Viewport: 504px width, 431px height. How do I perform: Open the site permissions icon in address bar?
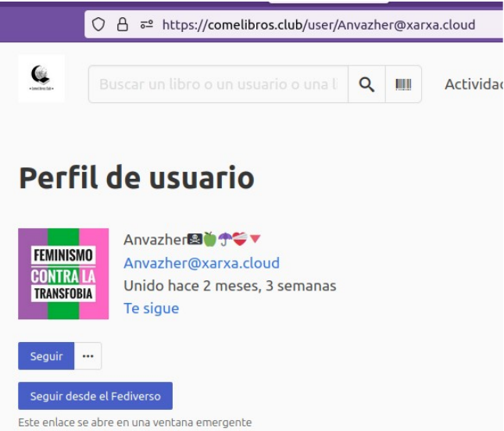pyautogui.click(x=147, y=24)
